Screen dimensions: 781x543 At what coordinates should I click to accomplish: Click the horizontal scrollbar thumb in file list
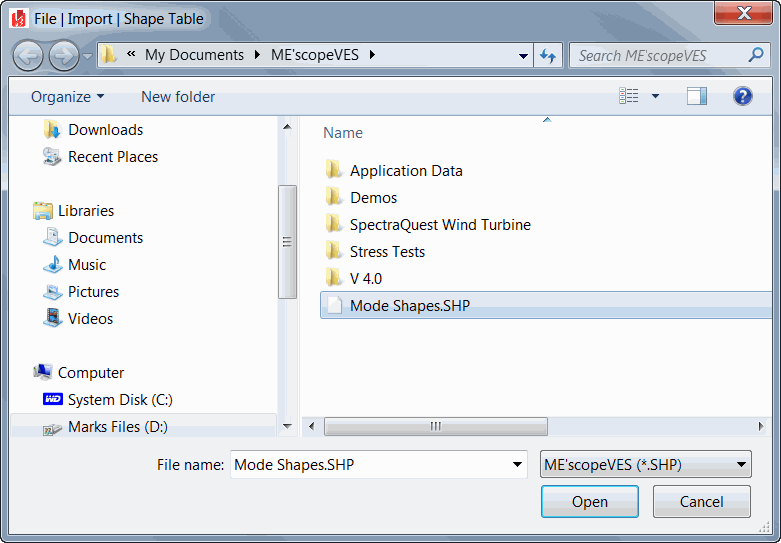pos(436,426)
